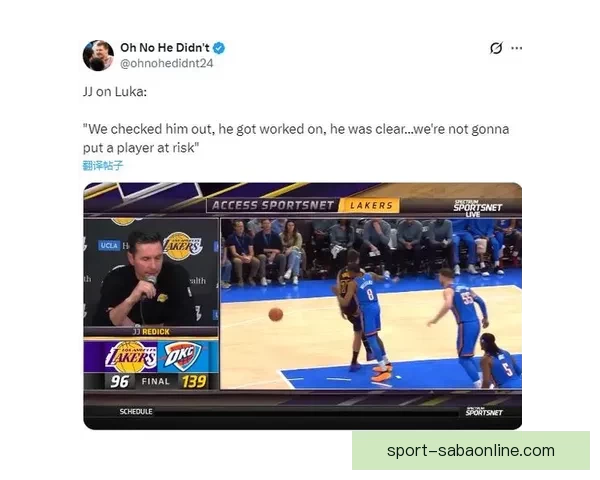
Task: Click the blue verified badge
Action: [x=219, y=48]
